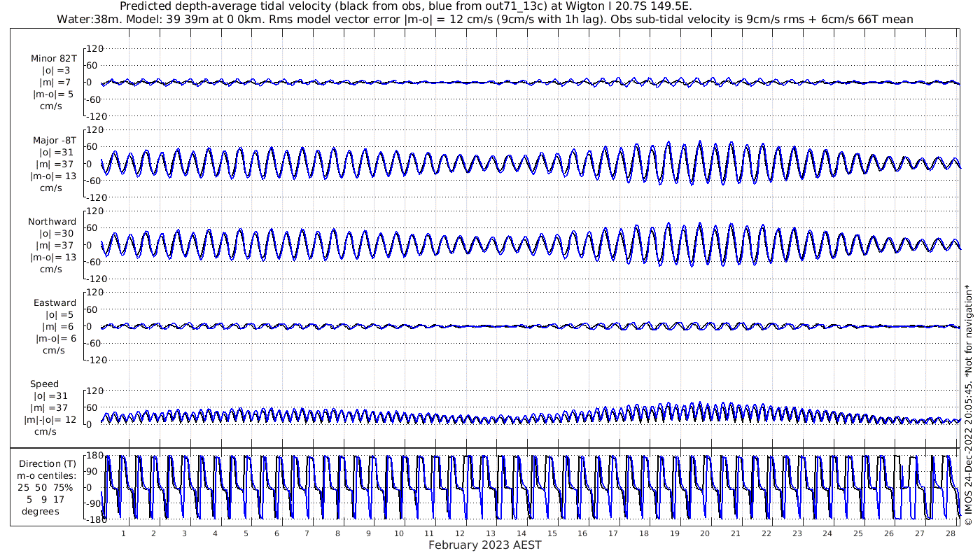Click the 180 tick on Direction axis
The width and height of the screenshot is (980, 560).
pyautogui.click(x=94, y=456)
